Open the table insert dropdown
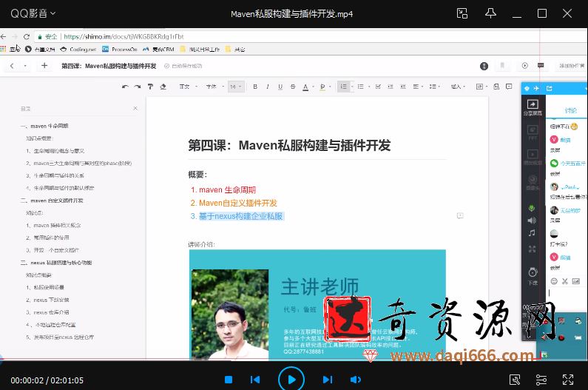 [481, 87]
